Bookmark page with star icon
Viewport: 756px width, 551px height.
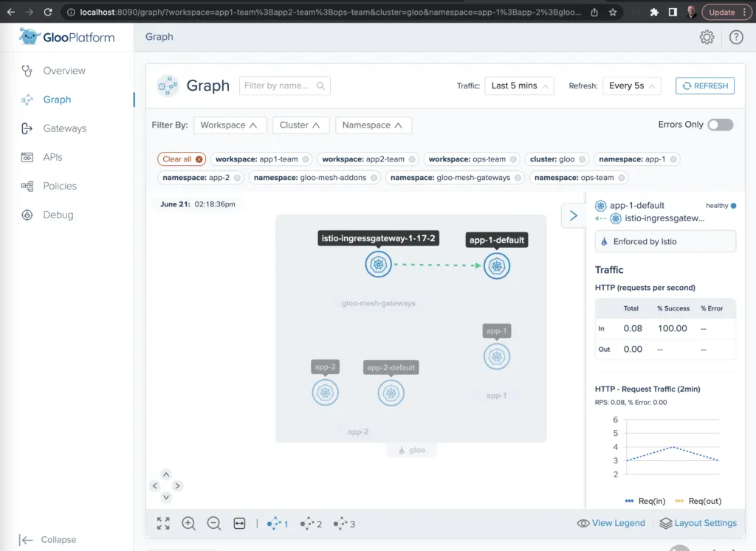point(613,12)
